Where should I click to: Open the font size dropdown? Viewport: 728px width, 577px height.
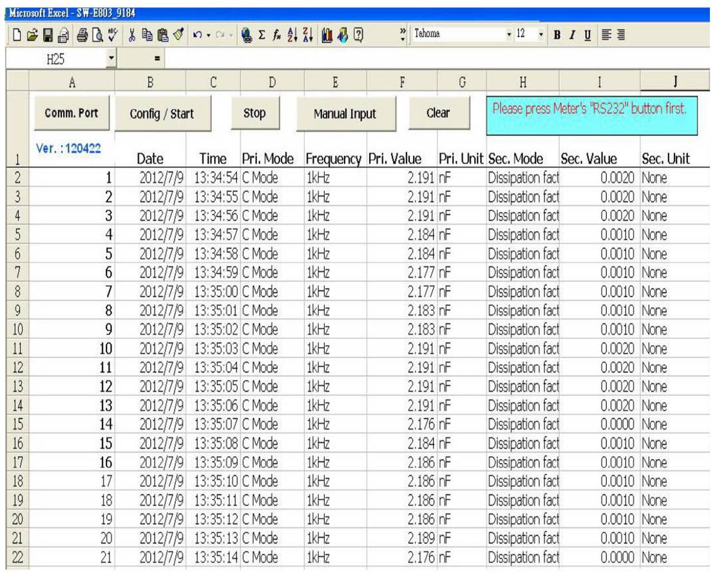pos(541,34)
